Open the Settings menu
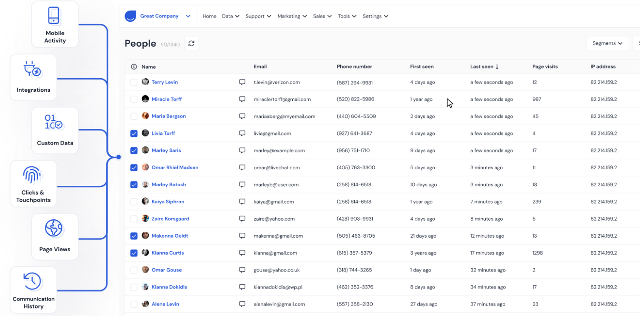 [375, 16]
